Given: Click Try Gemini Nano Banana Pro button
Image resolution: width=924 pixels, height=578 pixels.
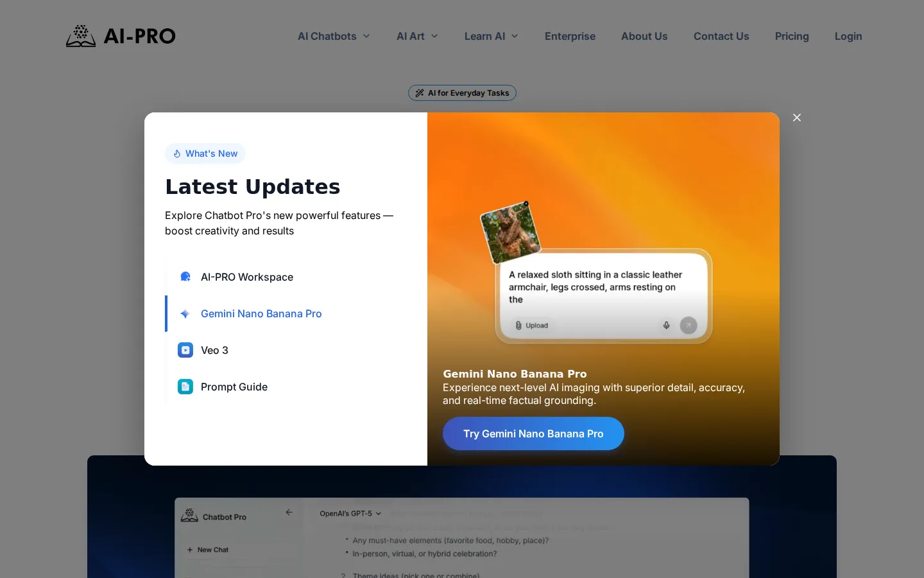Looking at the screenshot, I should tap(533, 433).
